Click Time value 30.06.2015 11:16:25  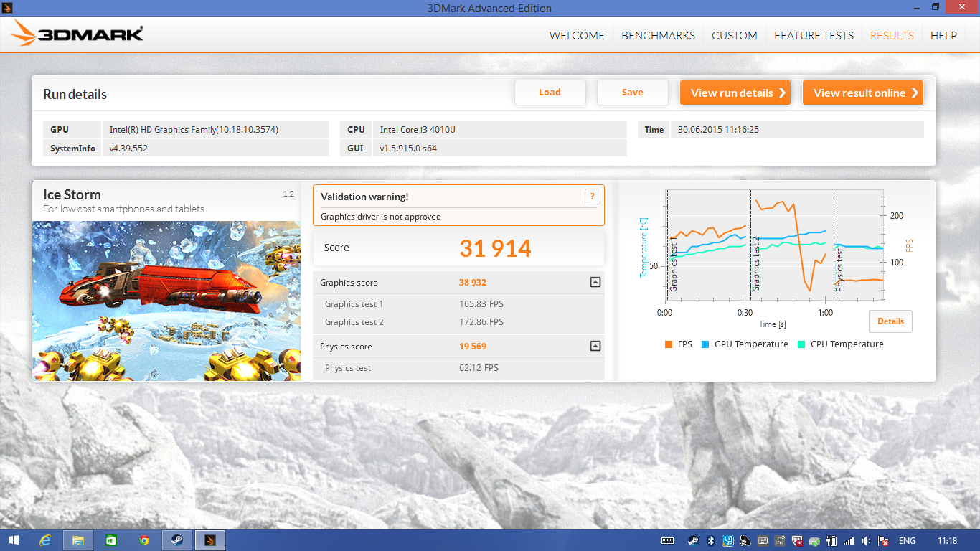coord(797,130)
